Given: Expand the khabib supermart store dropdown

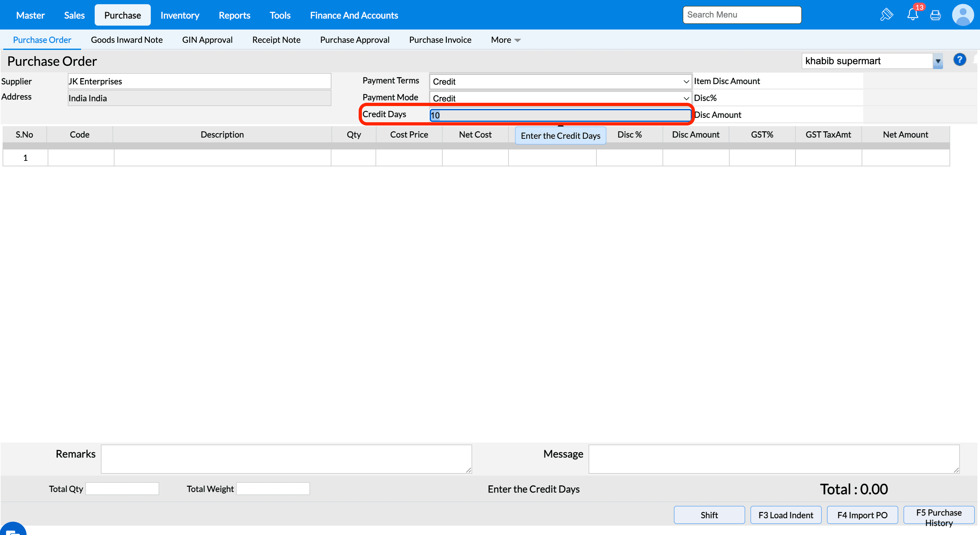Looking at the screenshot, I should [938, 61].
